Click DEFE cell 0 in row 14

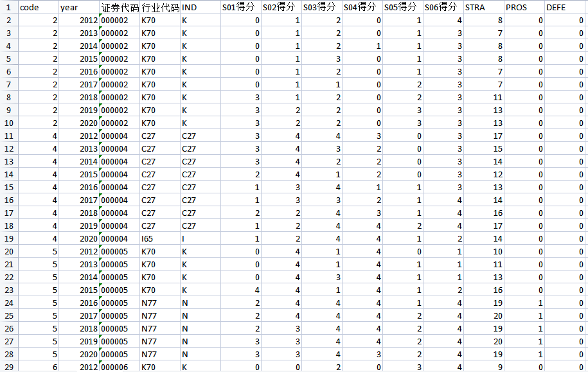coord(565,174)
